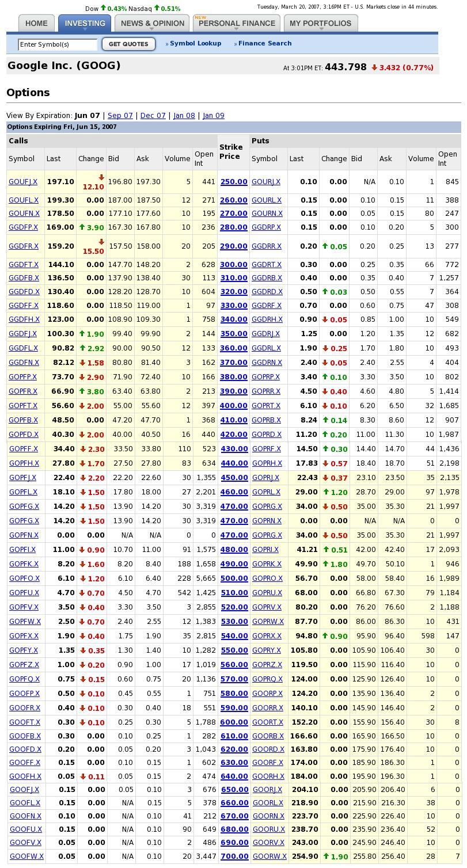Open call option GOOFT.X

tap(25, 722)
